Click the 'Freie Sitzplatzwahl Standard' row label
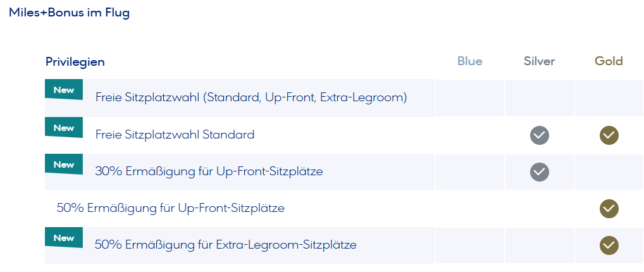This screenshot has width=644, height=272. [x=175, y=135]
